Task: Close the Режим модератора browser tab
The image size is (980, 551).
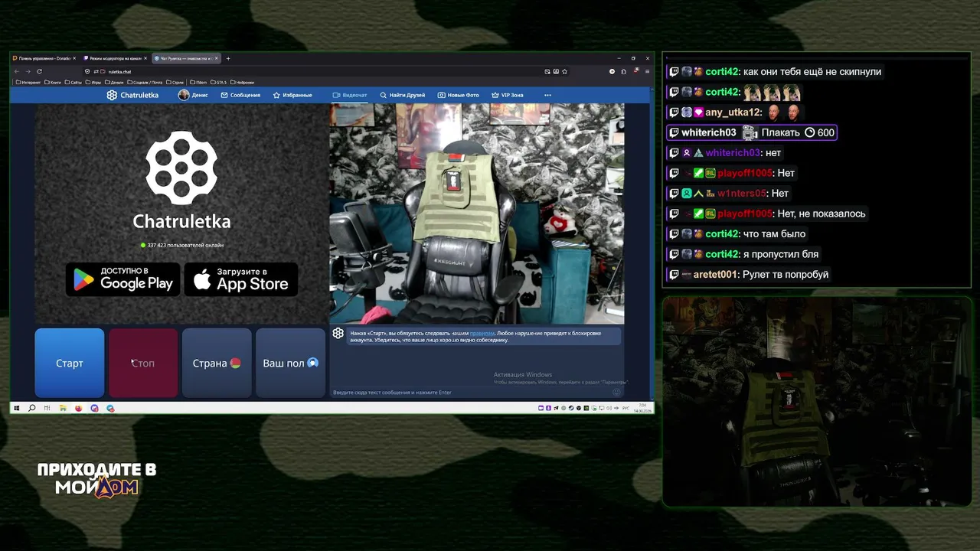Action: tap(145, 58)
